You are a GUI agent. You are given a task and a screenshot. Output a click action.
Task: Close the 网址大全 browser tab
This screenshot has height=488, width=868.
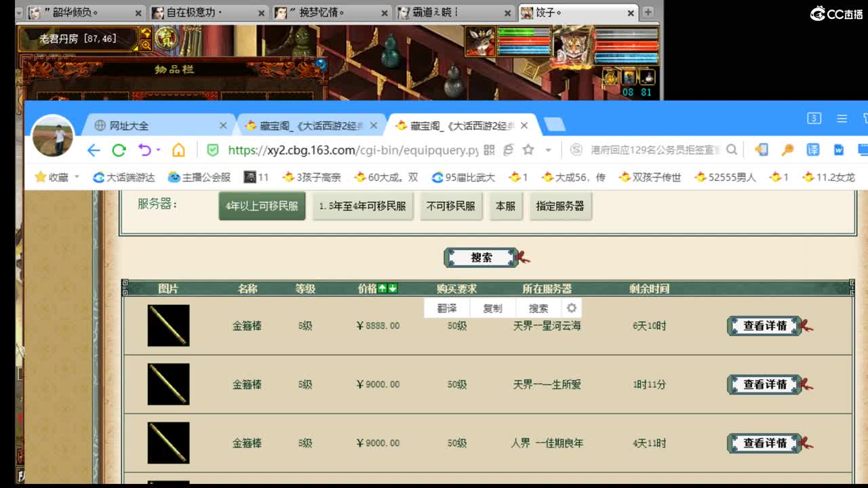pos(223,125)
